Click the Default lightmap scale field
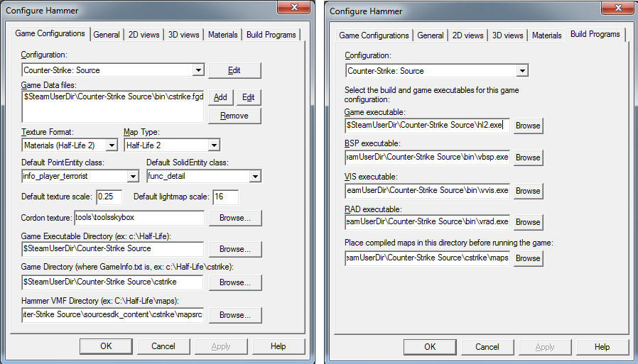Viewport: 638px width, 364px height. (x=225, y=197)
